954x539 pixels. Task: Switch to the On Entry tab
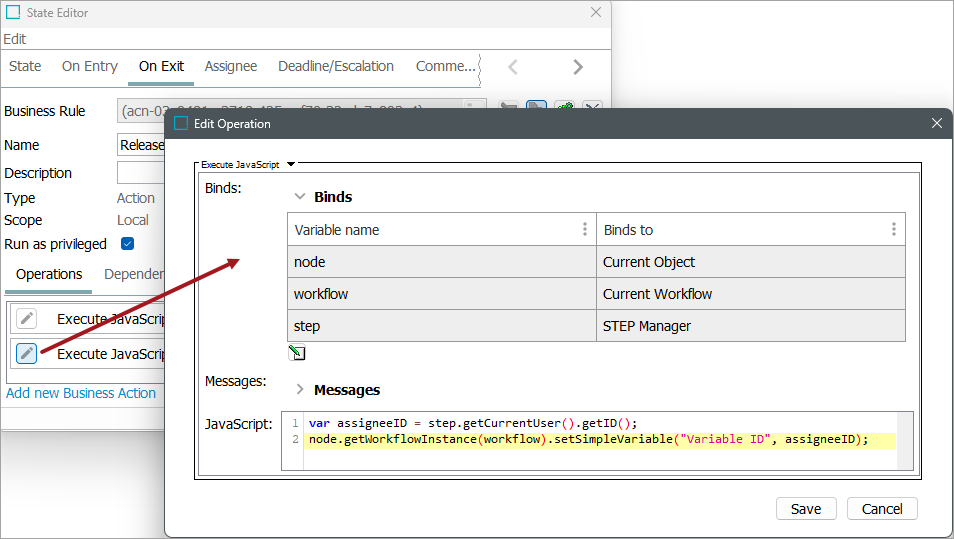click(89, 66)
